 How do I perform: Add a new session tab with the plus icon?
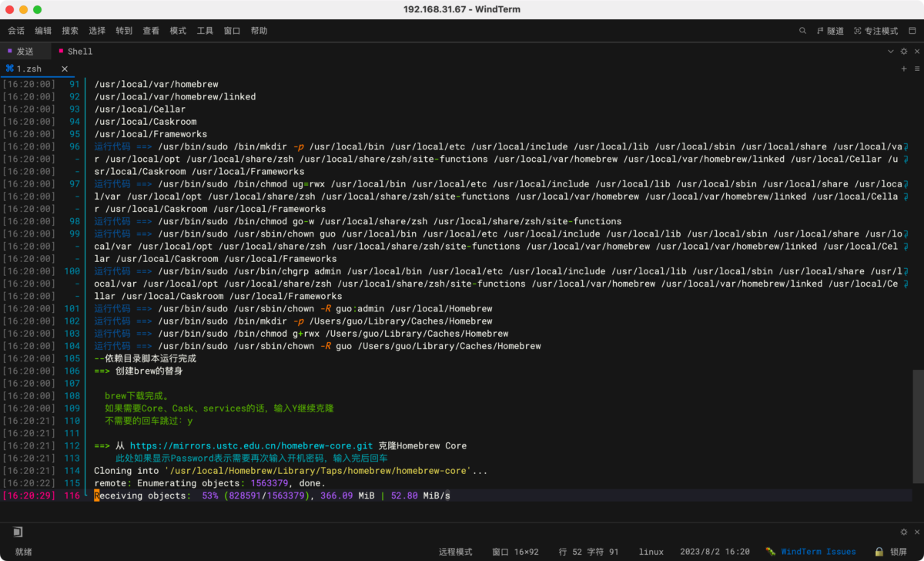904,69
